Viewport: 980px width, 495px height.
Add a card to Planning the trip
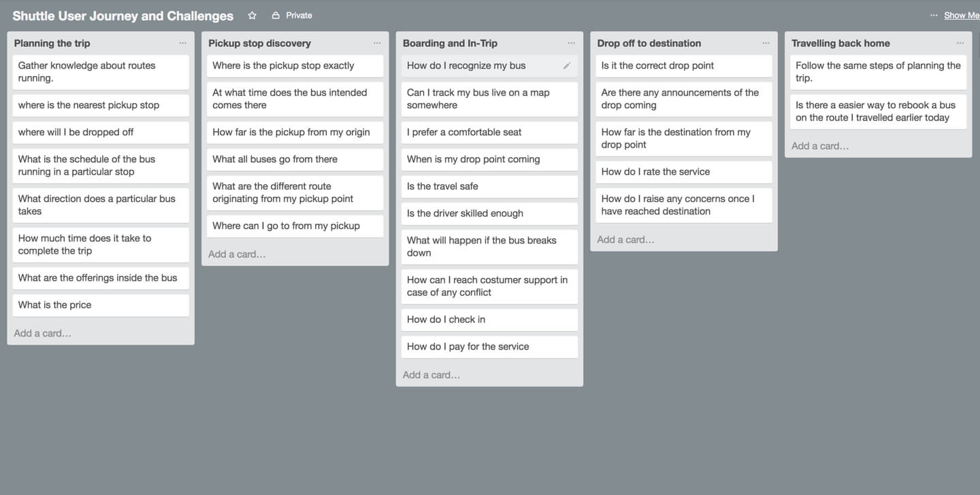pos(43,333)
